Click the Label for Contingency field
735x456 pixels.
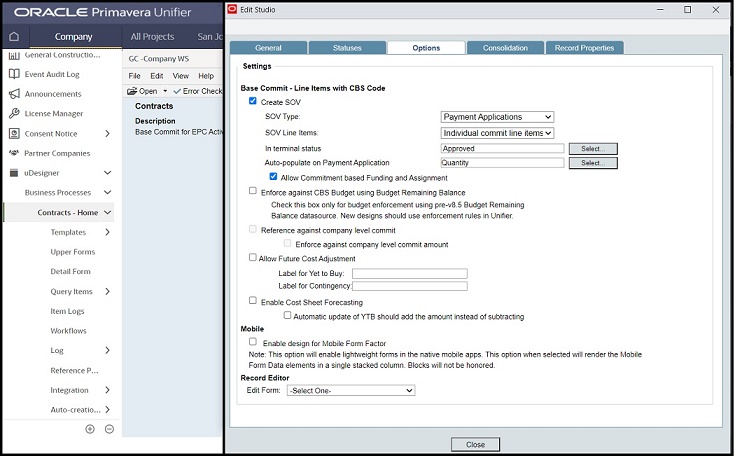click(x=410, y=286)
